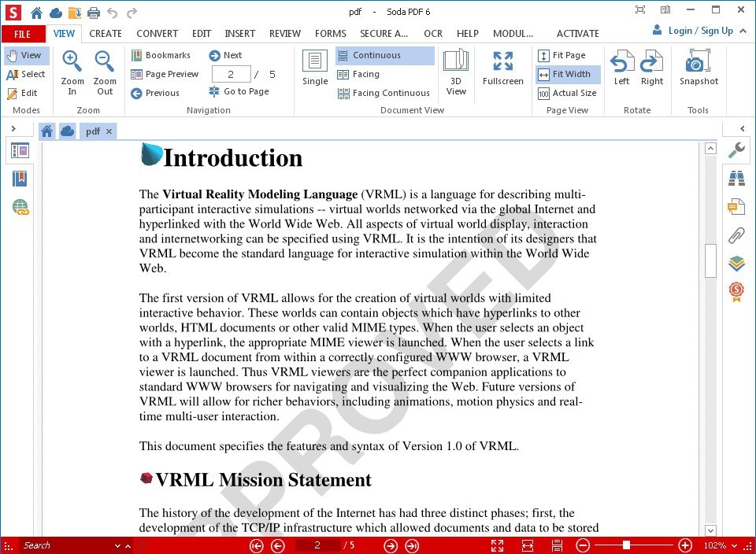
Task: Enable Single page mode
Action: pyautogui.click(x=314, y=71)
